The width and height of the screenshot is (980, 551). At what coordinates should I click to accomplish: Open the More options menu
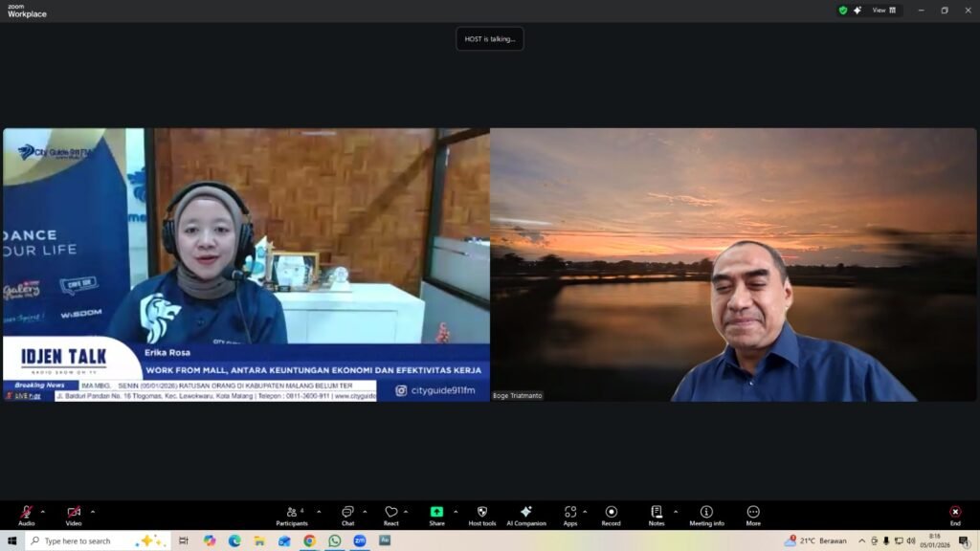[753, 513]
